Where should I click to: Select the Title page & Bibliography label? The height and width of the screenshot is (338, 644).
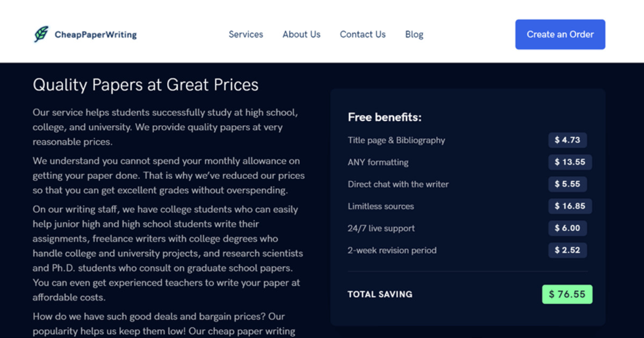point(396,140)
